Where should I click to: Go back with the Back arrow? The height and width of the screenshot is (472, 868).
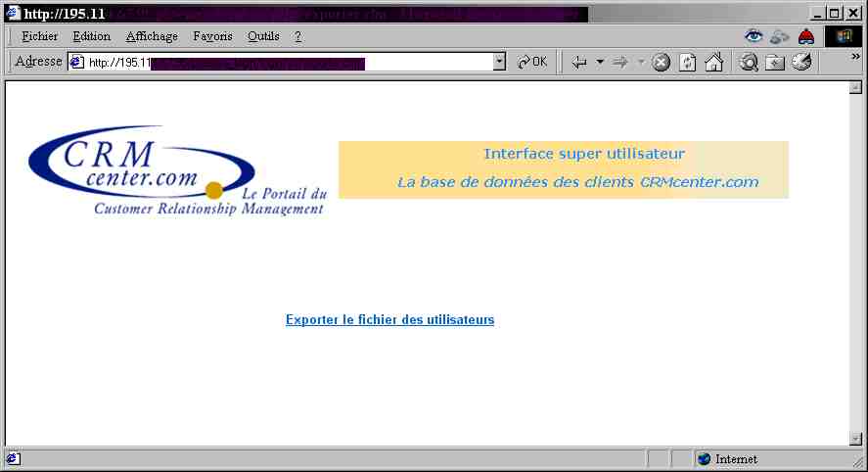point(578,62)
